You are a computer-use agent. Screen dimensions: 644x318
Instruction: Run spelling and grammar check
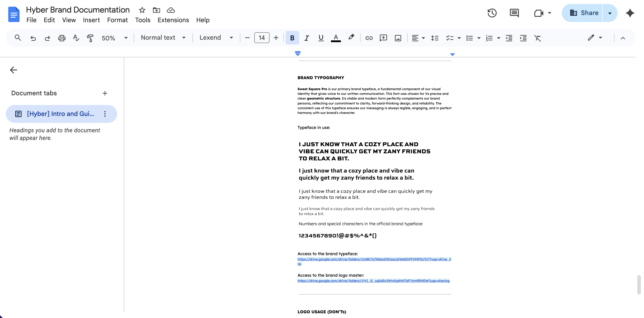(x=76, y=38)
